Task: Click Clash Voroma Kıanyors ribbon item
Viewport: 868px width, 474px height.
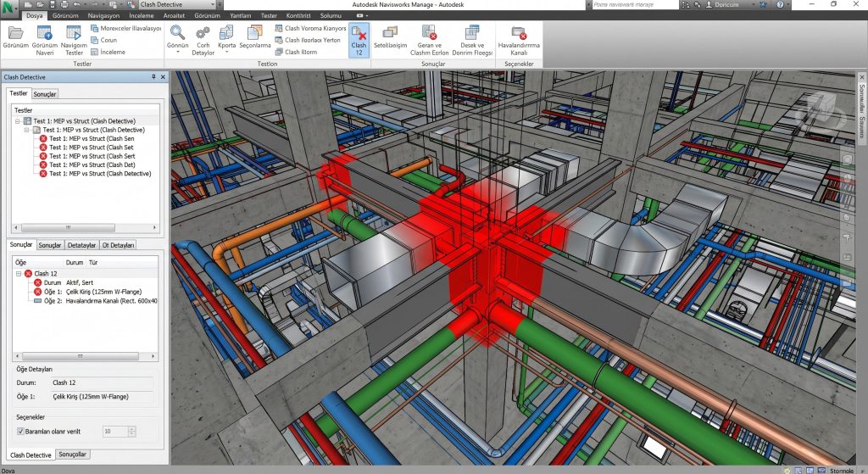Action: pos(310,28)
